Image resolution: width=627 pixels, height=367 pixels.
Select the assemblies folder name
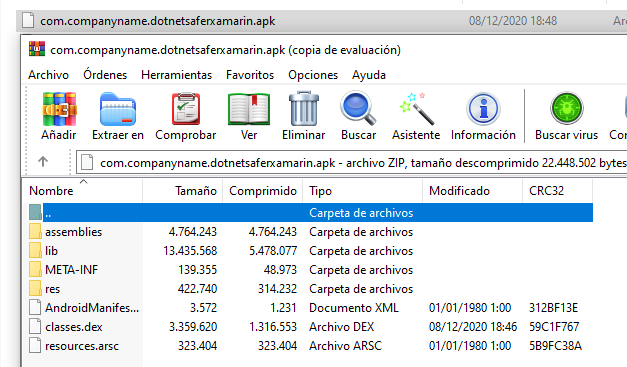point(74,232)
